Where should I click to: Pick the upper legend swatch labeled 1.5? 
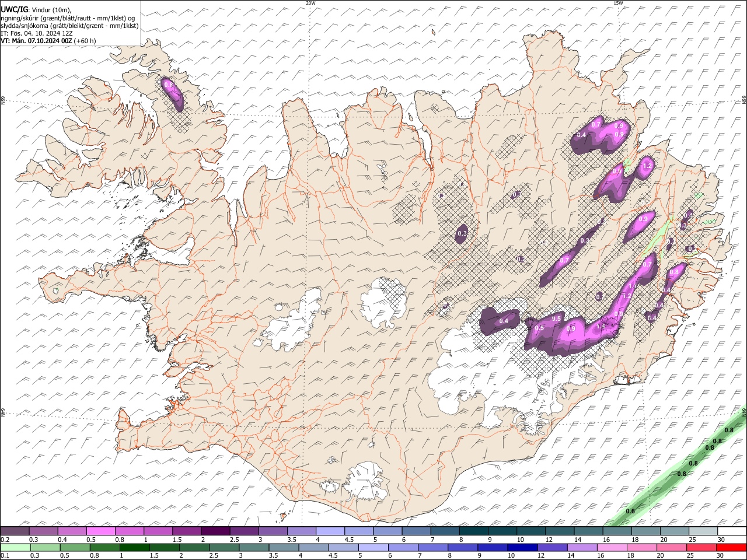pyautogui.click(x=187, y=531)
